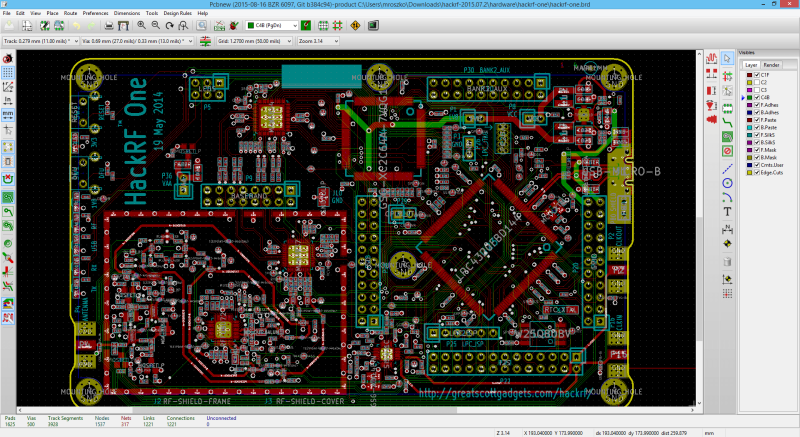This screenshot has width=800, height=437.
Task: Click the zoom in magnifier icon
Action: tap(141, 25)
